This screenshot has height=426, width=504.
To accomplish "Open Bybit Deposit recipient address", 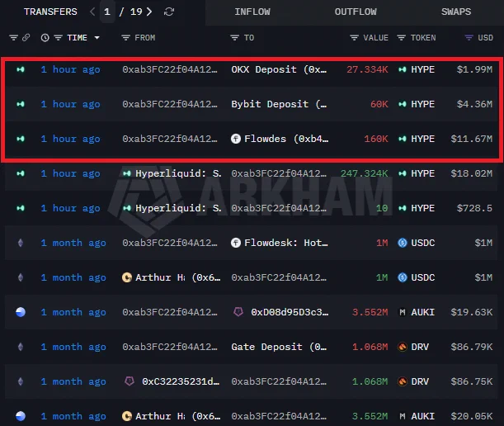I will pyautogui.click(x=279, y=104).
